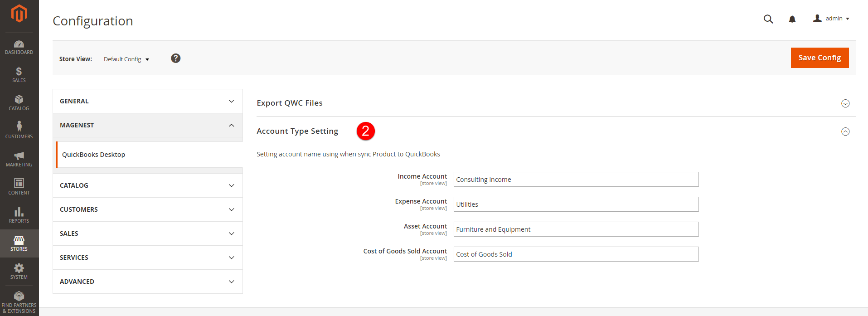The width and height of the screenshot is (868, 316).
Task: Open the Reports bar chart menu
Action: click(x=19, y=215)
